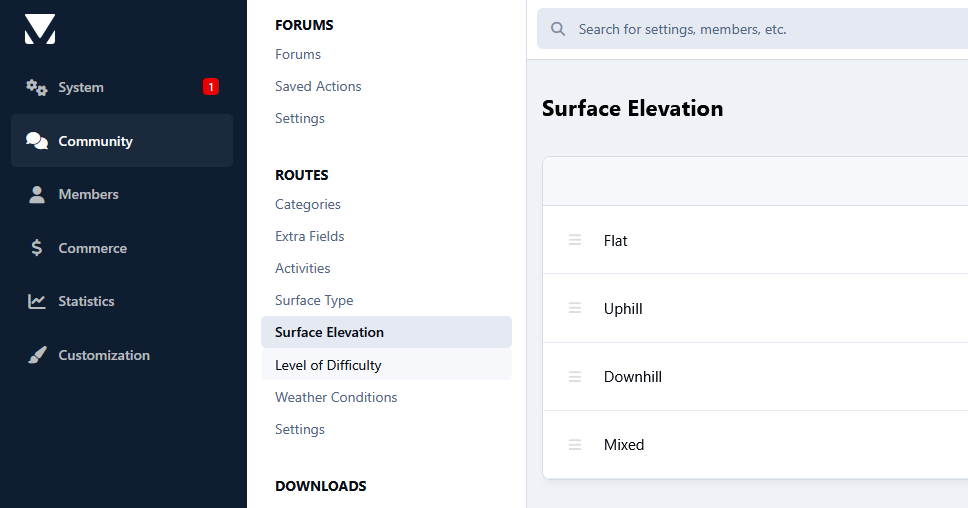Grab the Downhill row reorder handle

(575, 377)
